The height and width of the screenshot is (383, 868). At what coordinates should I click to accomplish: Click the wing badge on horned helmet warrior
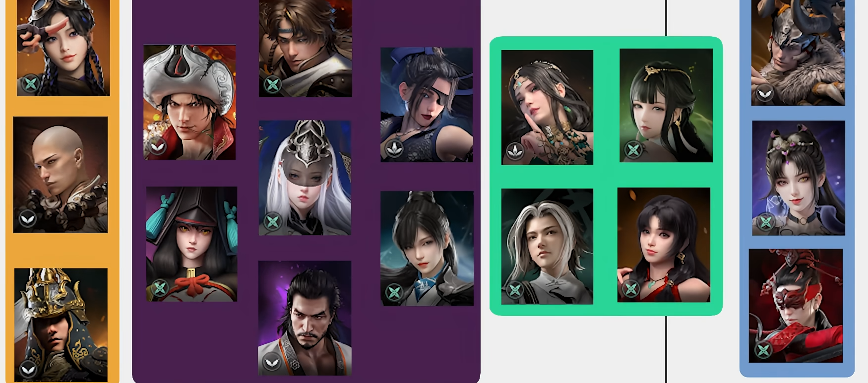pos(765,93)
